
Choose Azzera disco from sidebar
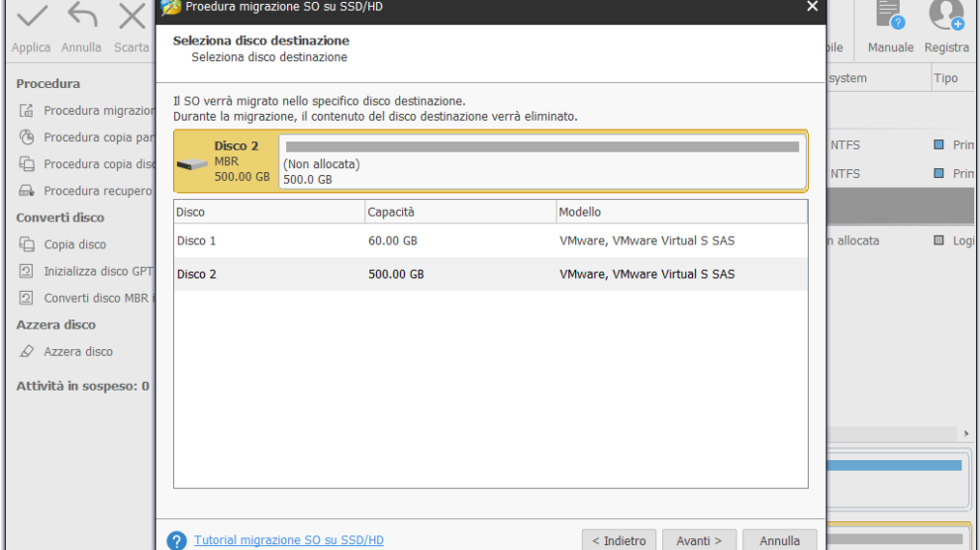78,351
